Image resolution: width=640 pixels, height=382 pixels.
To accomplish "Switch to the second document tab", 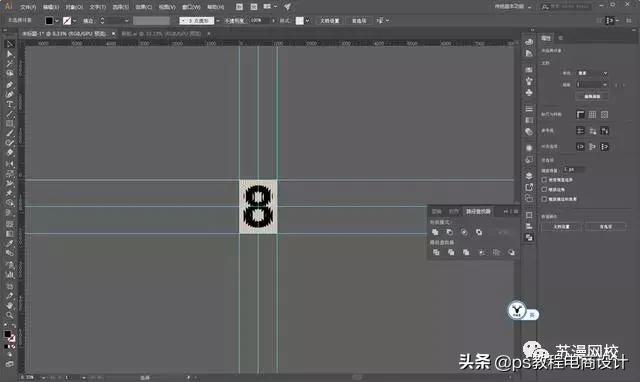I will click(162, 34).
